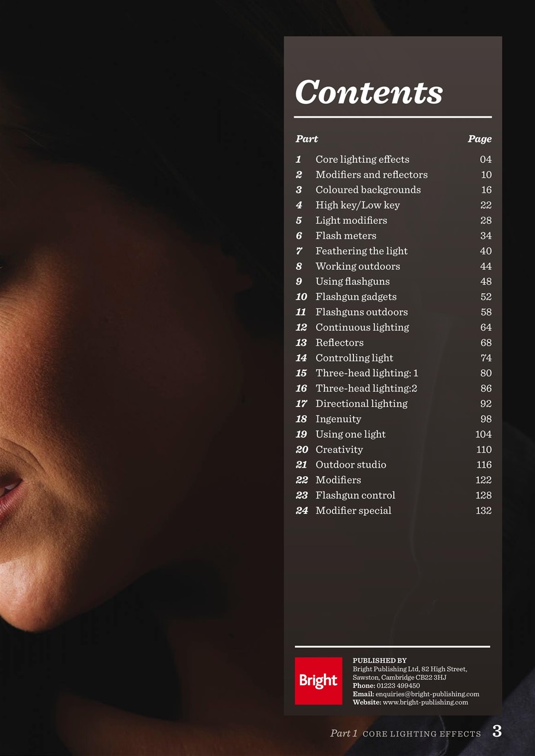Open Part 1 Core lighting effects entry

pos(361,159)
